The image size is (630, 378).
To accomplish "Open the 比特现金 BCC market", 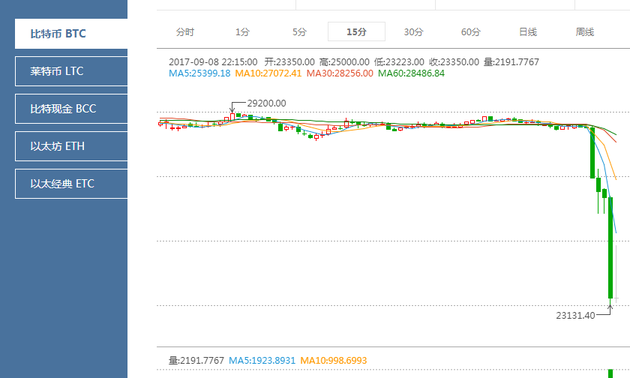I will pyautogui.click(x=71, y=109).
